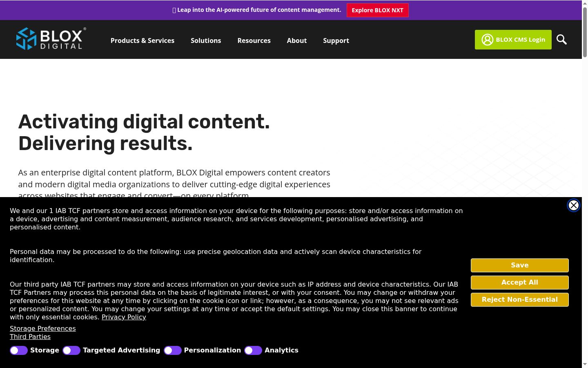Screen dimensions: 588x368
Task: Open the Support menu
Action: click(336, 40)
